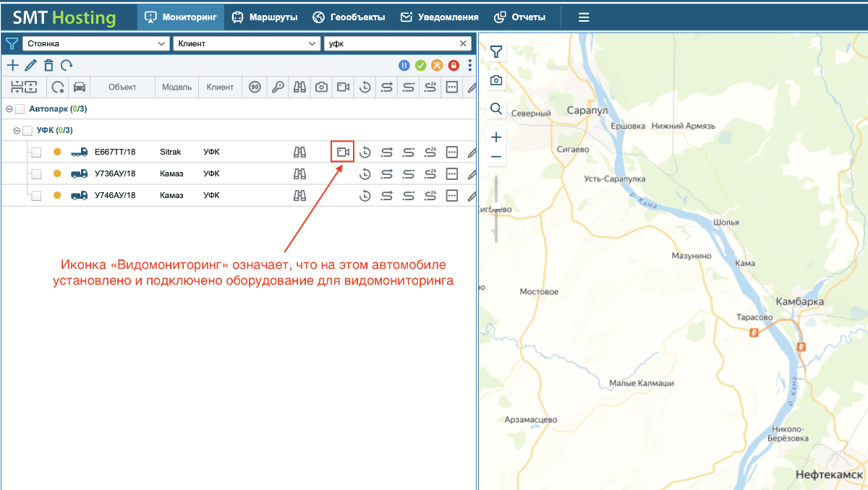Open the Клиент filter dropdown
This screenshot has height=490, width=868.
pyautogui.click(x=246, y=43)
